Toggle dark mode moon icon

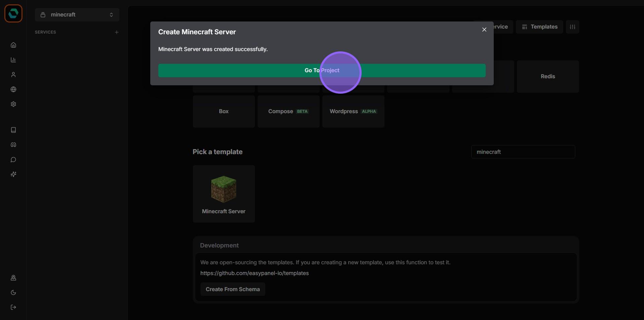coord(13,292)
